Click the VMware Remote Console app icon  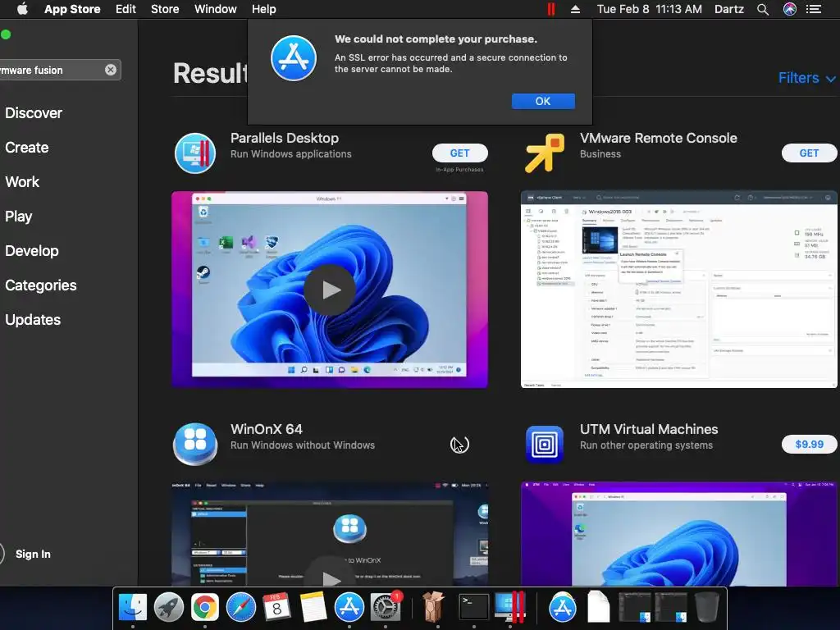pos(545,153)
